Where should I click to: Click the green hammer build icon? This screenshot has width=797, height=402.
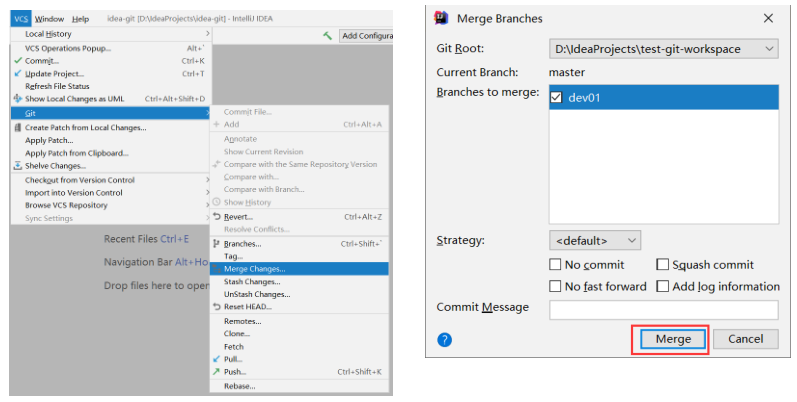tap(327, 36)
